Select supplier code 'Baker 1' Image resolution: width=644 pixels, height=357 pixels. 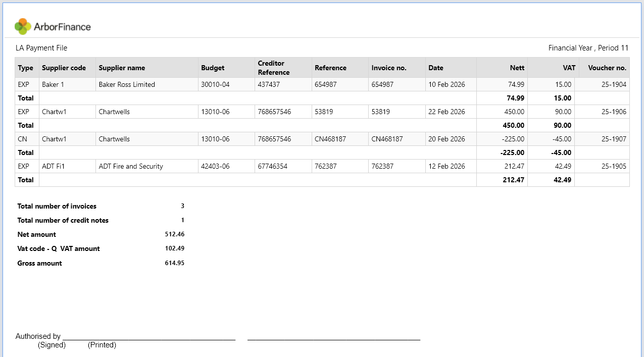click(53, 84)
